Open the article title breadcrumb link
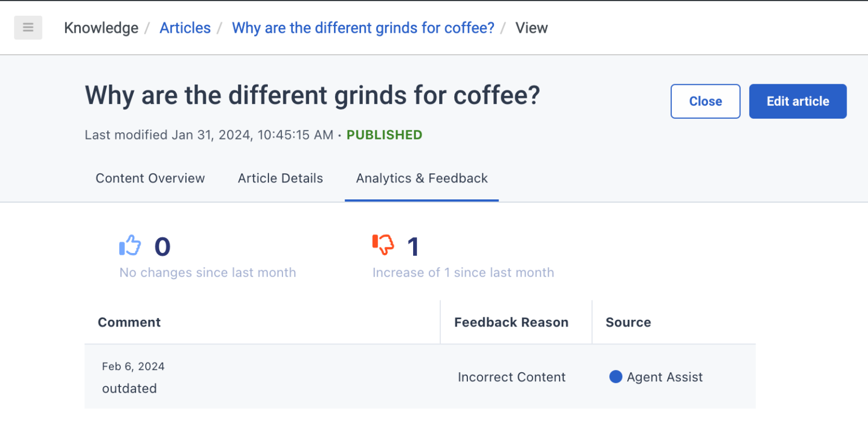The image size is (868, 440). click(x=363, y=28)
